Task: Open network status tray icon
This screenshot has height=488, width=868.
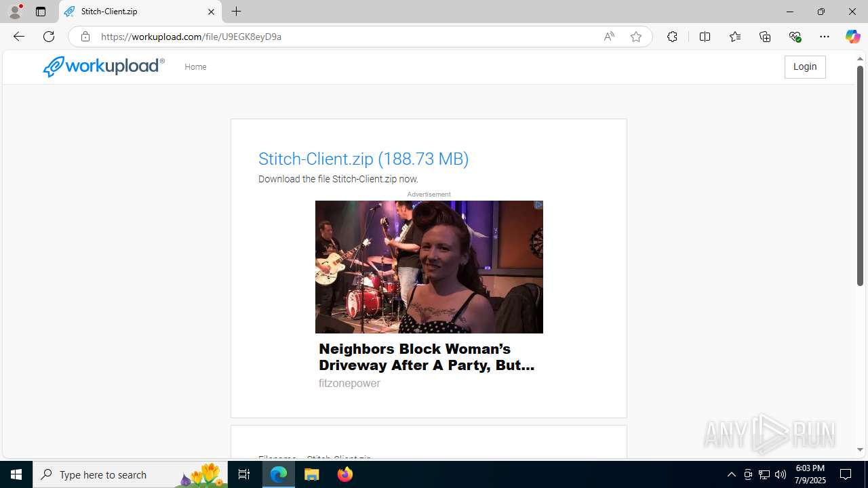Action: [764, 474]
